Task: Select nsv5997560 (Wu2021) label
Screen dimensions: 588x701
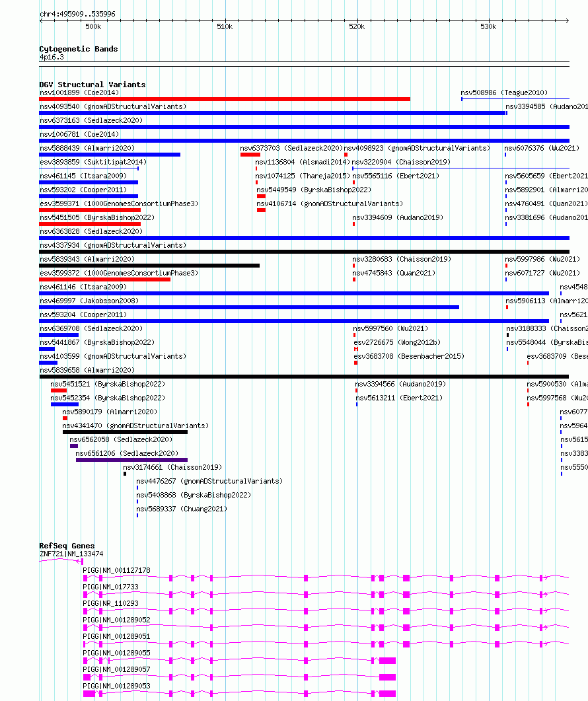Action: click(x=390, y=328)
